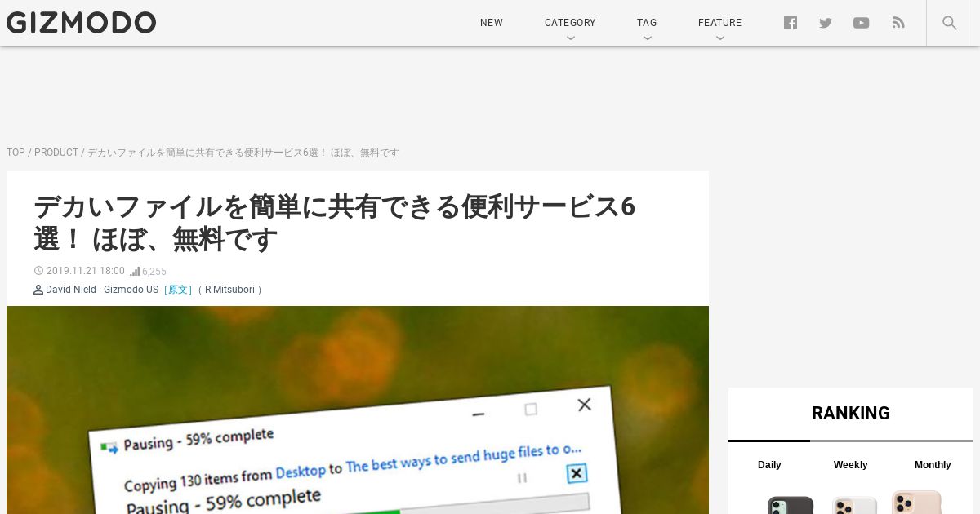The height and width of the screenshot is (514, 980).
Task: Expand the chevron under CATEGORY
Action: pos(570,38)
